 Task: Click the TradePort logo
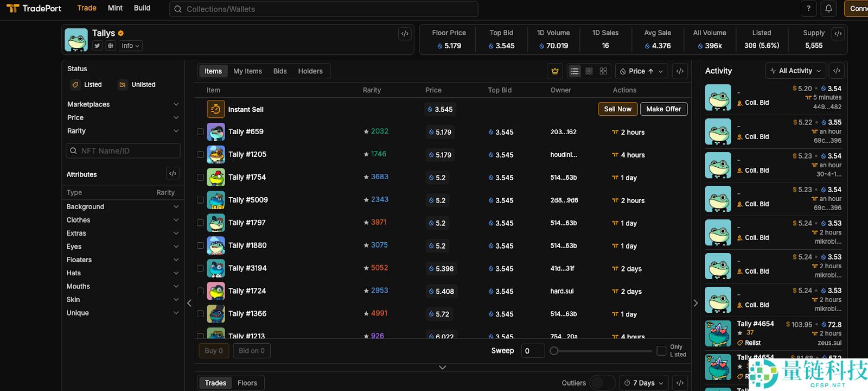34,8
